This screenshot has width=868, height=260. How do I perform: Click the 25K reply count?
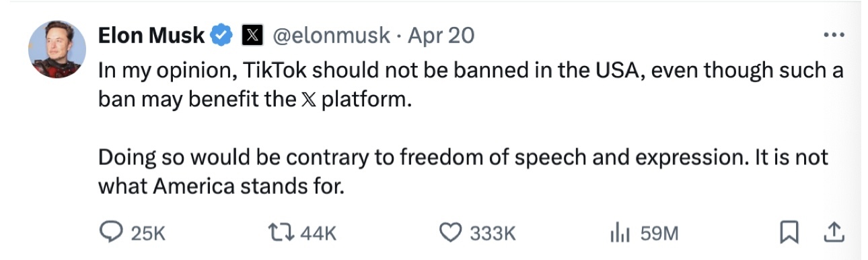147,233
